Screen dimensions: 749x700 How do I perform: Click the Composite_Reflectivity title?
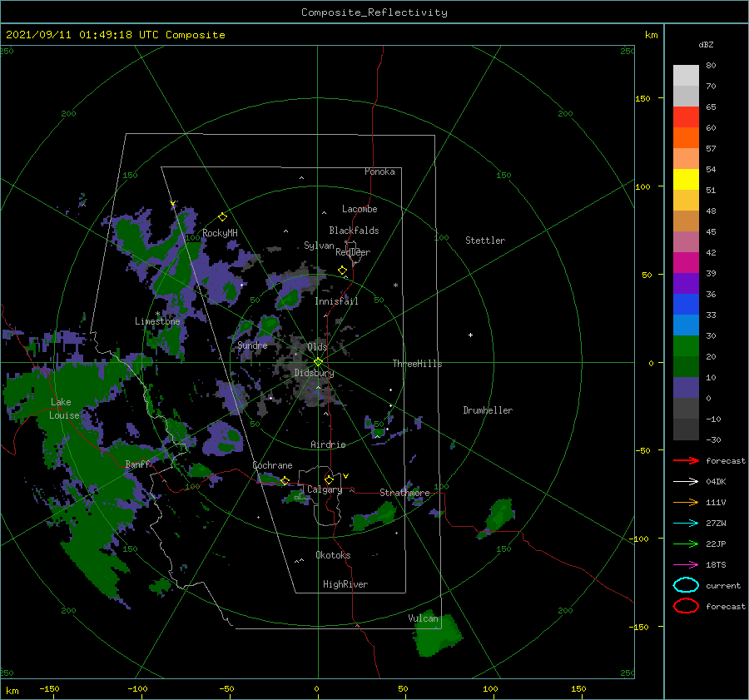tap(374, 12)
